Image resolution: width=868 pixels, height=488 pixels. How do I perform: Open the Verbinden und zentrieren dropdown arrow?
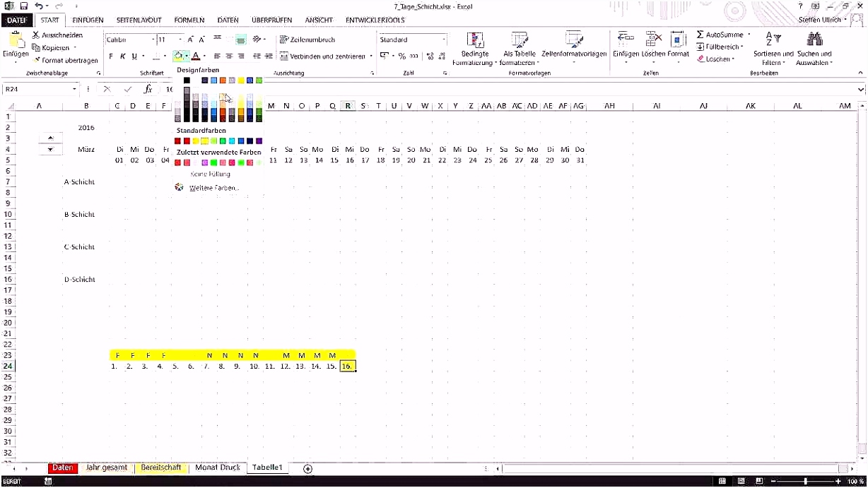coord(371,56)
